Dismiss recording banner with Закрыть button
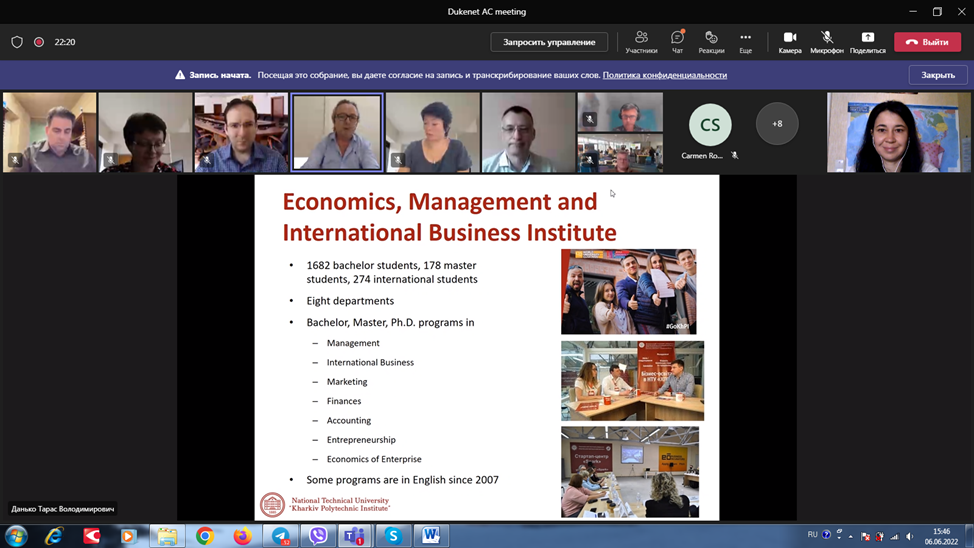This screenshot has height=548, width=974. coord(937,75)
